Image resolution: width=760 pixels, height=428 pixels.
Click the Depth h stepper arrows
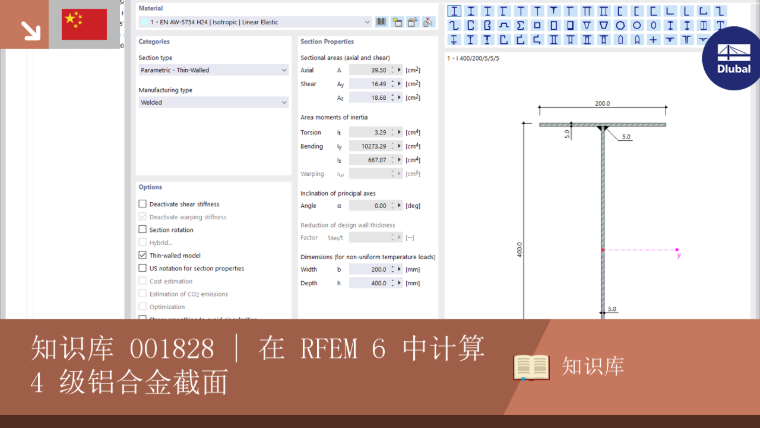393,283
